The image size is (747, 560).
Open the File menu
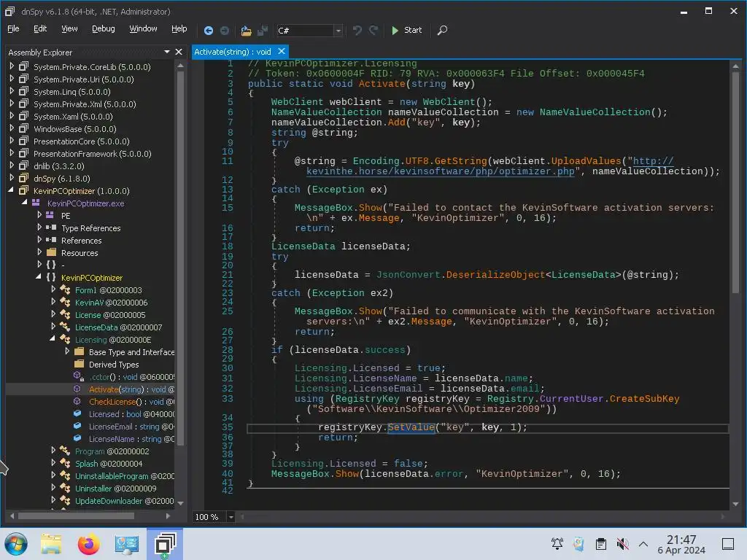13,28
